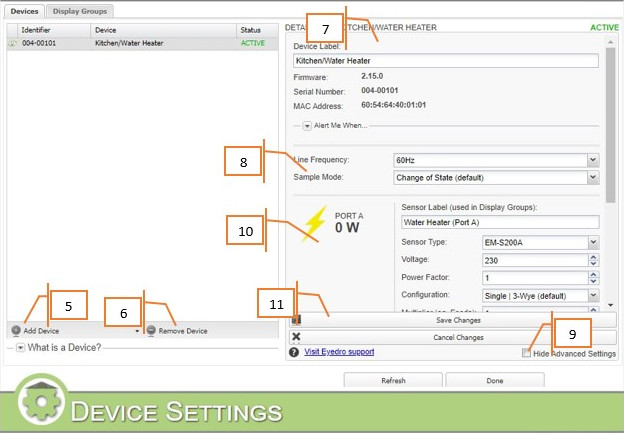Decrease the Power Factor value
Image resolution: width=624 pixels, height=433 pixels.
593,281
